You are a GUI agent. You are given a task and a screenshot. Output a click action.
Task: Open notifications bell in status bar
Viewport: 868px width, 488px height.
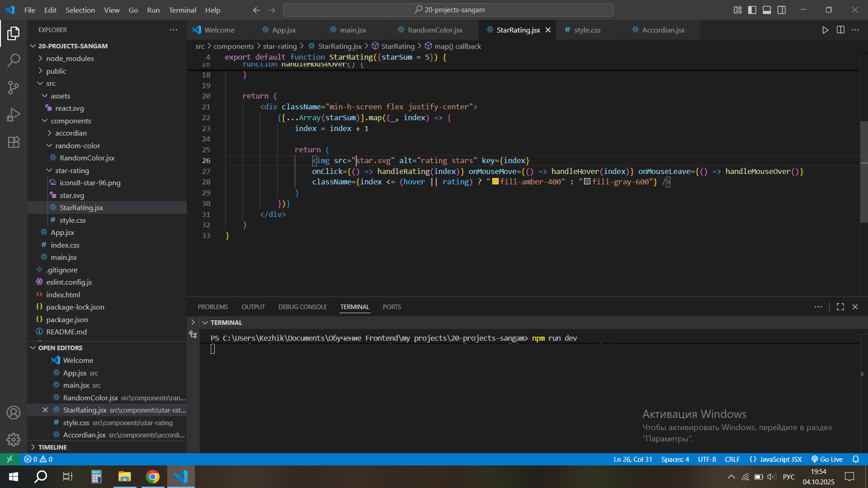[855, 459]
